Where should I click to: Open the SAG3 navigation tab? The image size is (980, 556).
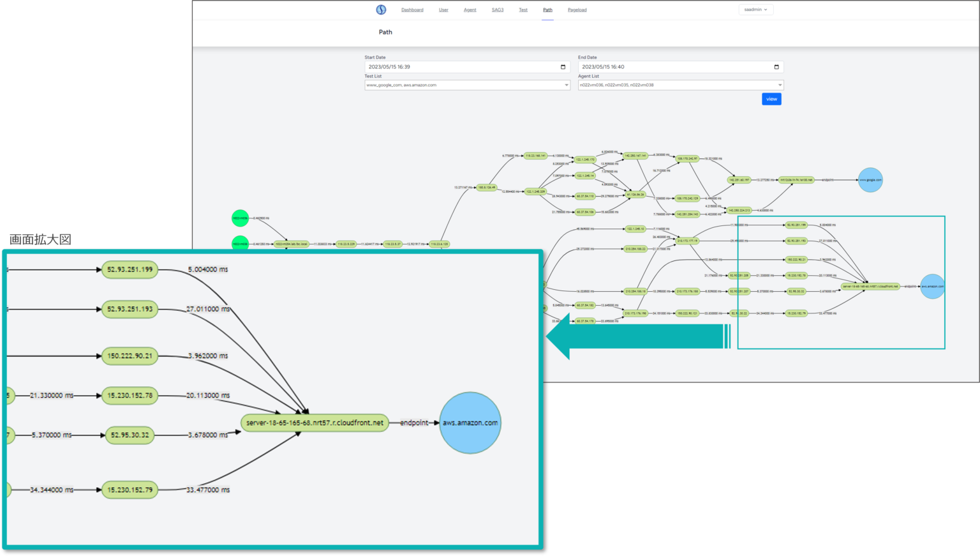pyautogui.click(x=498, y=10)
